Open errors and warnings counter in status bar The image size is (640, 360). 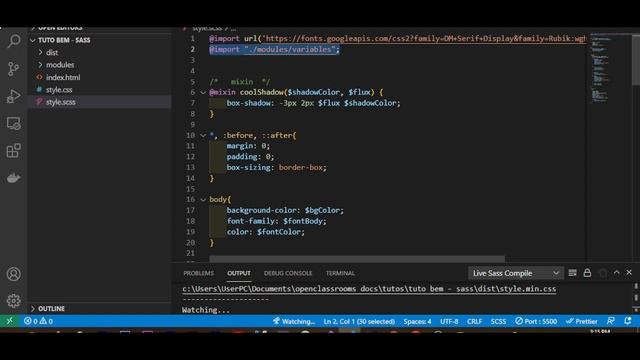pyautogui.click(x=38, y=321)
